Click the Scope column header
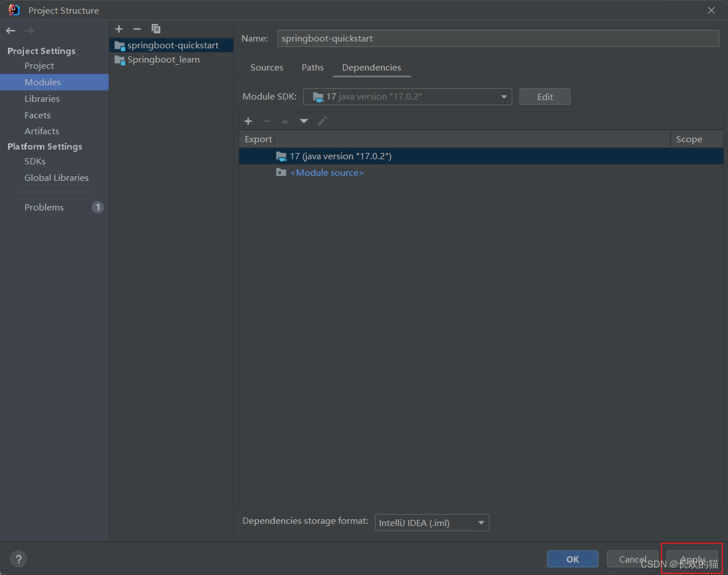The width and height of the screenshot is (728, 575). pyautogui.click(x=697, y=139)
